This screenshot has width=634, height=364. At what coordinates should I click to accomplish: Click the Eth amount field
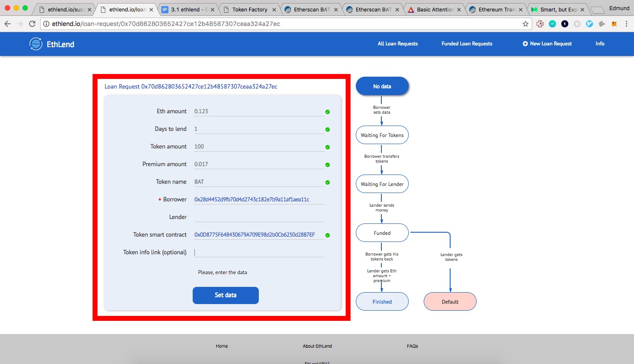point(259,111)
